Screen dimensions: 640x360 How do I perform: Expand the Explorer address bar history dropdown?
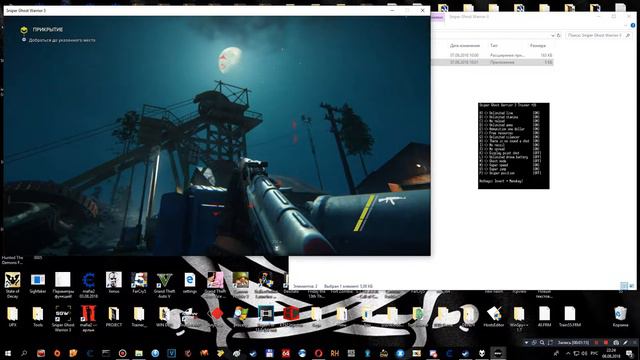click(x=552, y=36)
